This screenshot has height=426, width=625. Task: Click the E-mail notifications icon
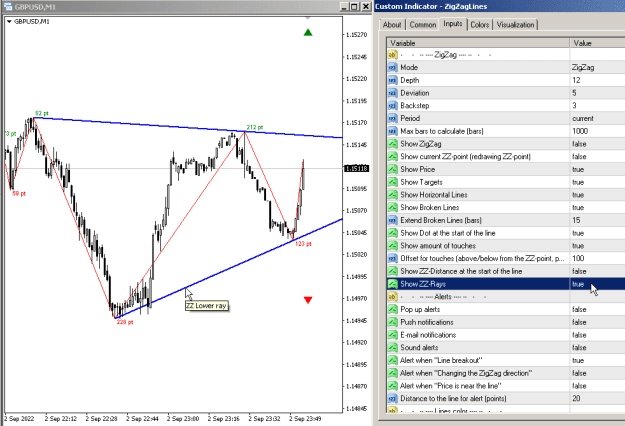coord(393,335)
